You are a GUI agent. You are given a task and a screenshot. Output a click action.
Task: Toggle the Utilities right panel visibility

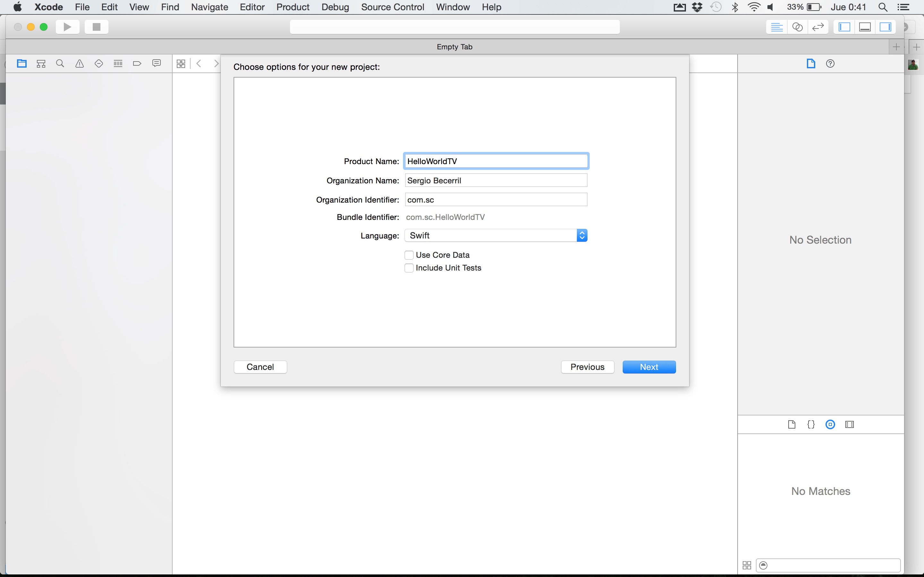click(885, 27)
